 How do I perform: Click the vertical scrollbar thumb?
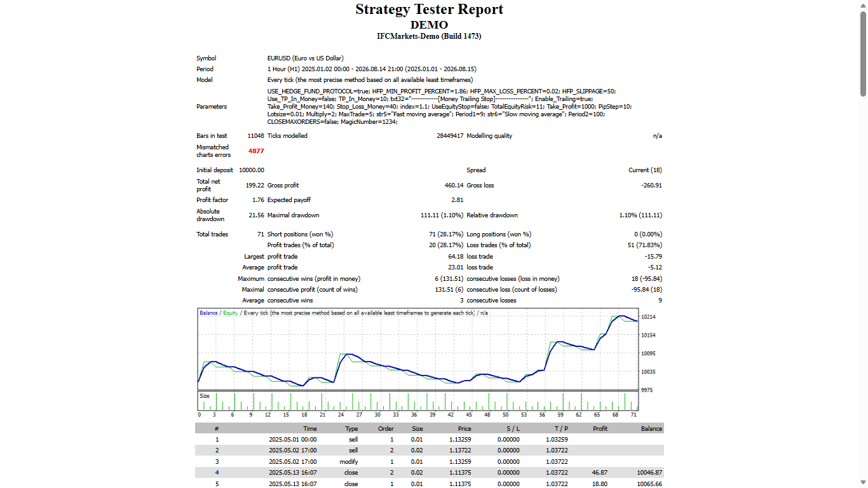[864, 54]
